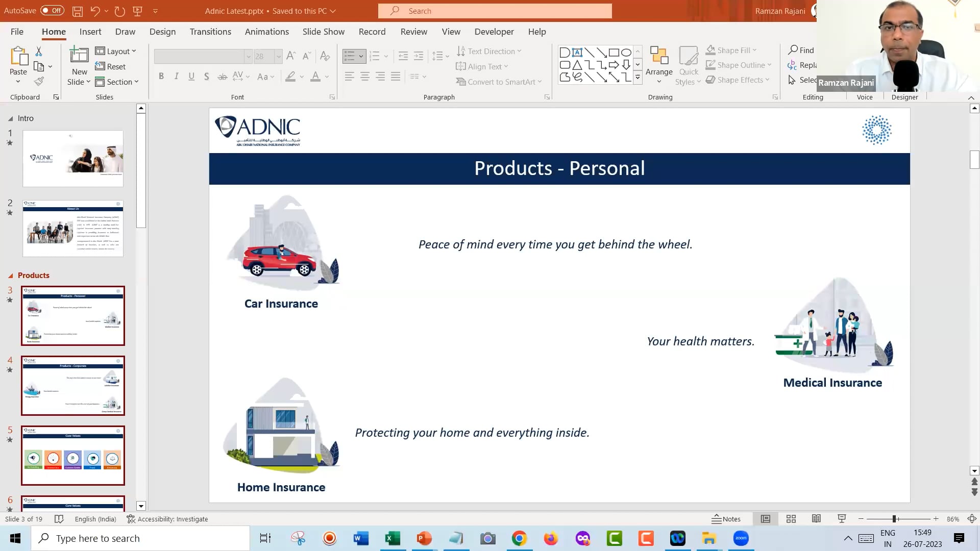The width and height of the screenshot is (980, 551).
Task: Click Accessibility: Investigate in status bar
Action: 167,519
